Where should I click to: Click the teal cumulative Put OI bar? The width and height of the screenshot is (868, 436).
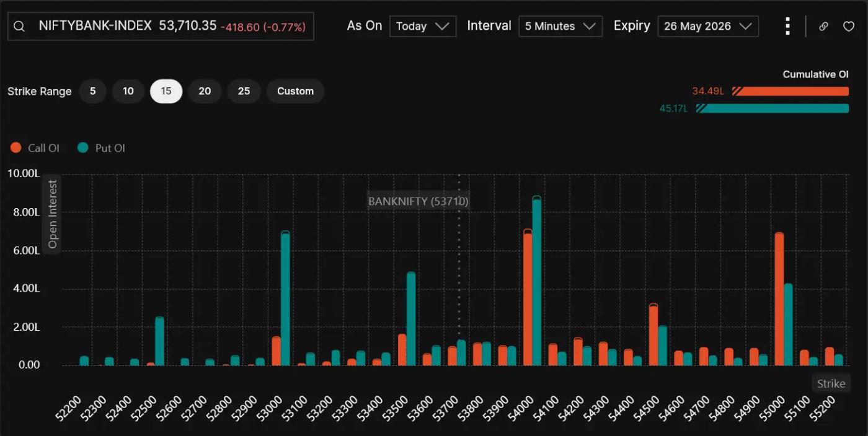tap(772, 108)
